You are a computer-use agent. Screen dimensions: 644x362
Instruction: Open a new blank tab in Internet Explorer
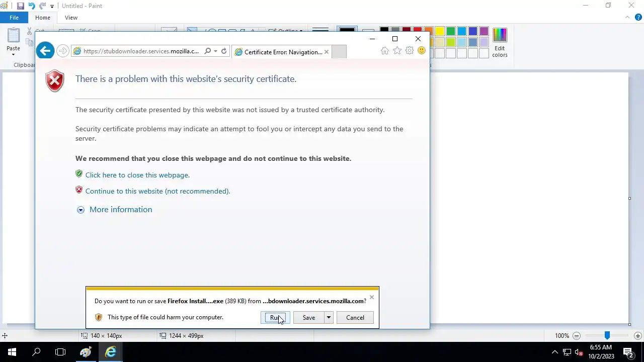coord(339,52)
